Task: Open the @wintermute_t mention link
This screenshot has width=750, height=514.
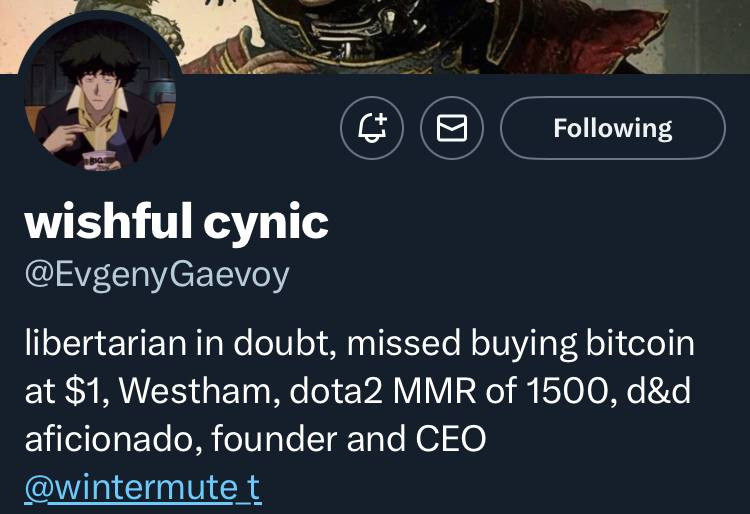Action: pos(142,487)
